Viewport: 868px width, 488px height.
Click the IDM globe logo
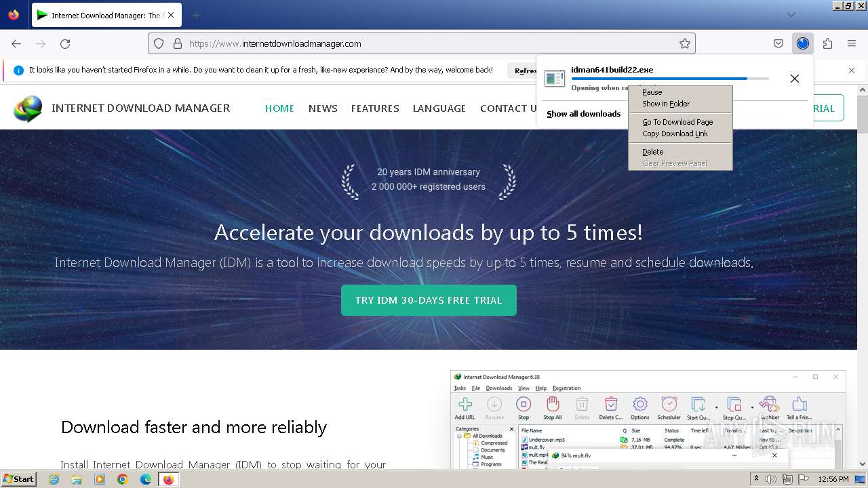28,108
